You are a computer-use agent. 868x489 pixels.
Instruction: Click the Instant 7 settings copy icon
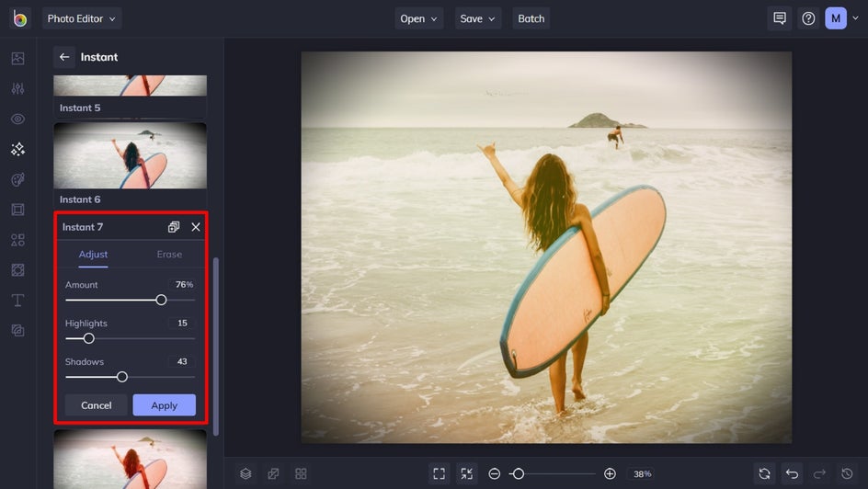coord(174,227)
